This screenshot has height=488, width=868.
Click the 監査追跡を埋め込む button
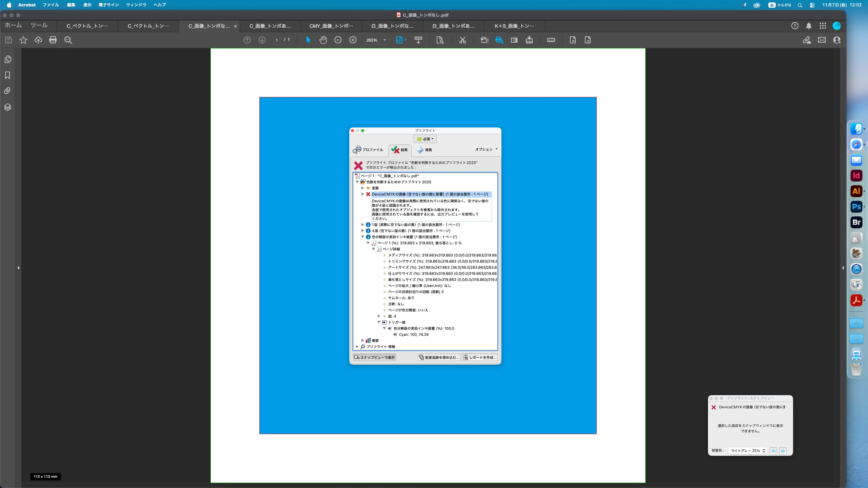click(x=439, y=358)
